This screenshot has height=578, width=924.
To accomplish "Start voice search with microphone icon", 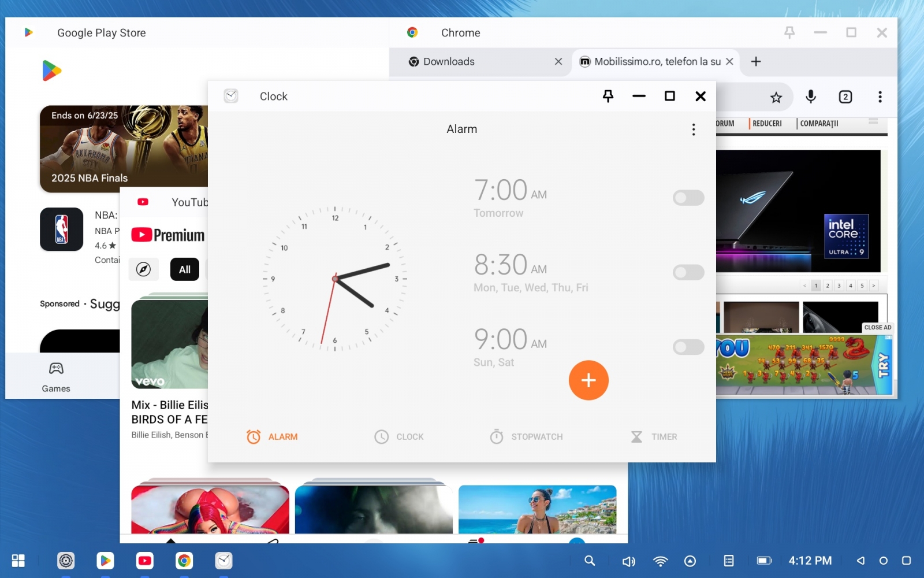I will click(x=811, y=97).
